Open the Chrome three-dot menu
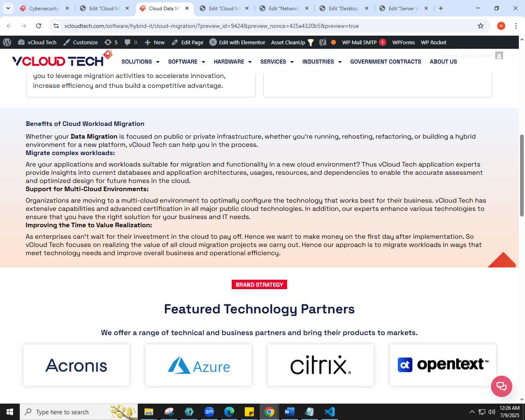 [x=516, y=26]
